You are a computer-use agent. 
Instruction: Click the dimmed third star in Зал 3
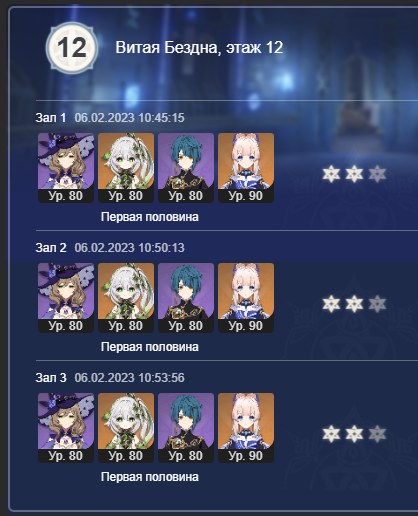tap(377, 434)
